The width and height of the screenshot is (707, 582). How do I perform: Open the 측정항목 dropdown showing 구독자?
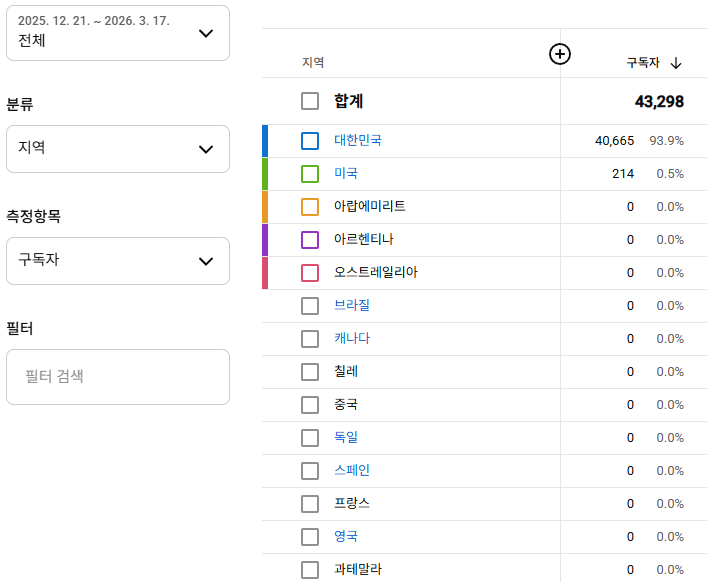118,261
